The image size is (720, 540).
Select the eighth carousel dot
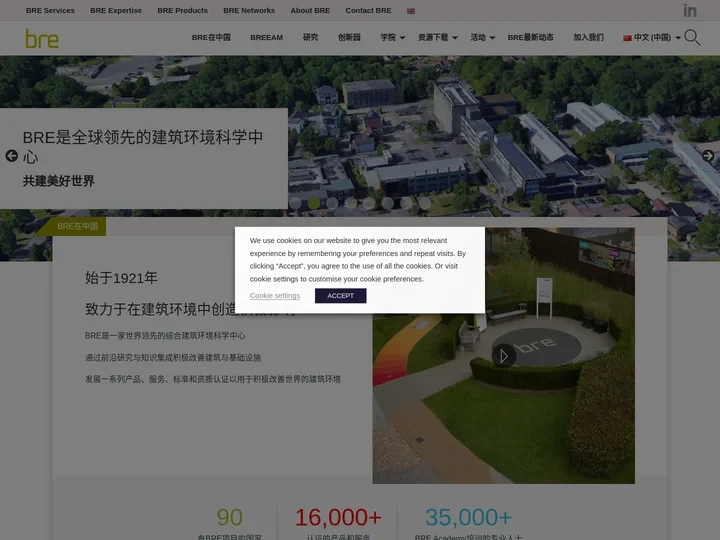click(x=425, y=202)
